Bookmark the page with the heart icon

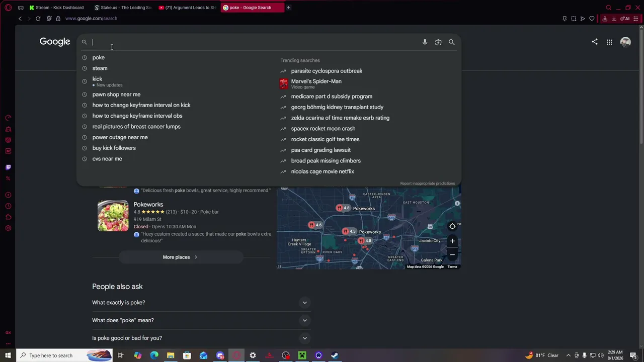pos(592,19)
